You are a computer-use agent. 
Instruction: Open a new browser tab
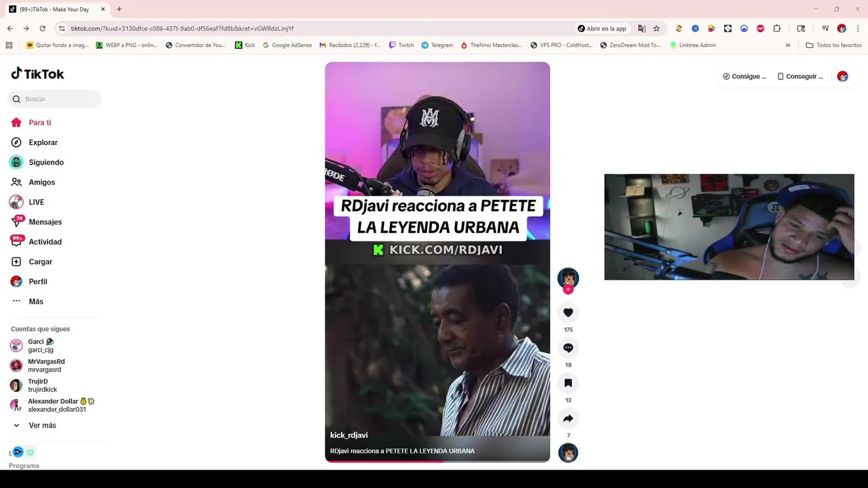click(x=119, y=9)
